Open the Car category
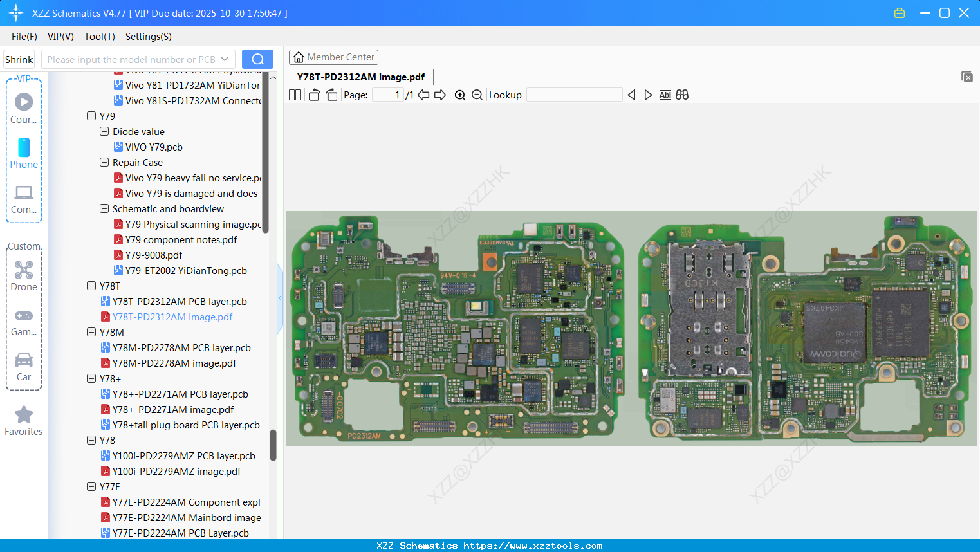This screenshot has width=980, height=552. point(24,367)
